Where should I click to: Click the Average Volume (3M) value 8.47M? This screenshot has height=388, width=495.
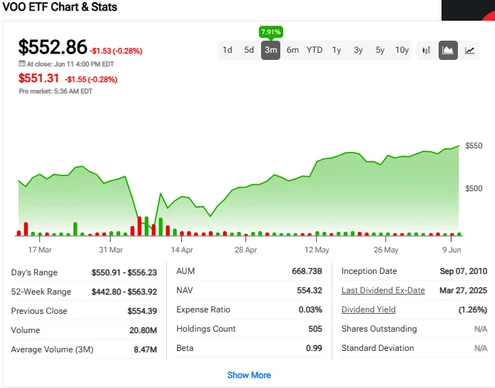[x=145, y=350]
